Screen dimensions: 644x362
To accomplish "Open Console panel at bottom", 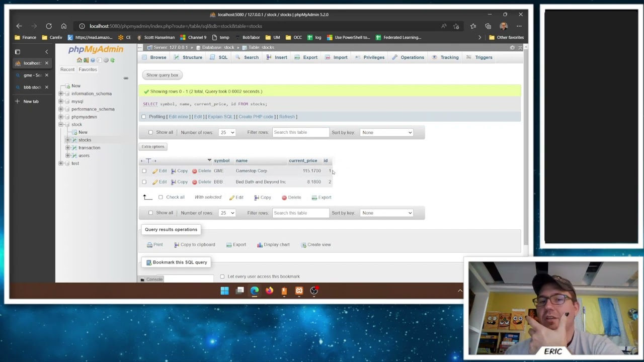I will coord(151,280).
